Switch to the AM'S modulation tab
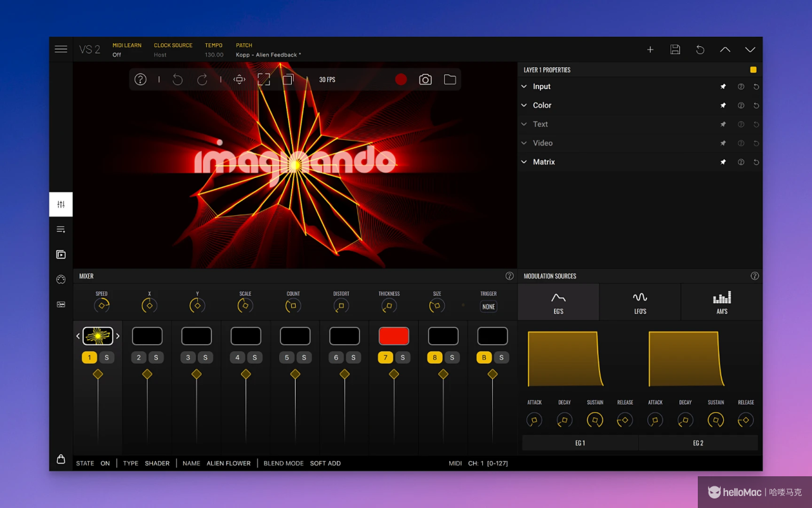Screen dimensions: 812x508 722,302
